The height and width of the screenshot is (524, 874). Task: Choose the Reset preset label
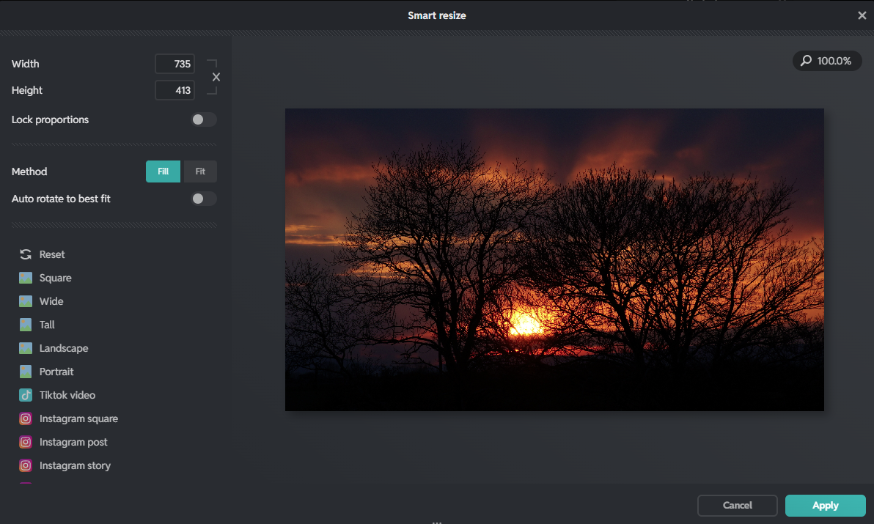coord(52,254)
